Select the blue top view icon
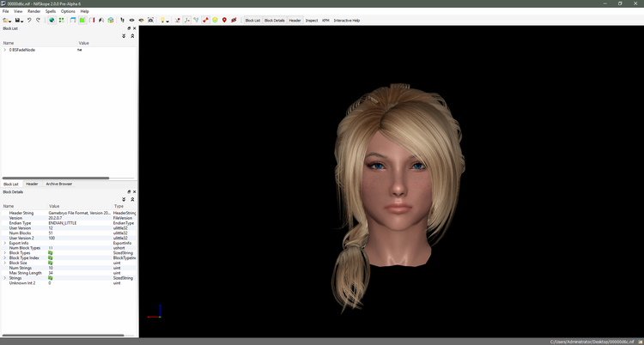The width and height of the screenshot is (644, 345). [73, 20]
